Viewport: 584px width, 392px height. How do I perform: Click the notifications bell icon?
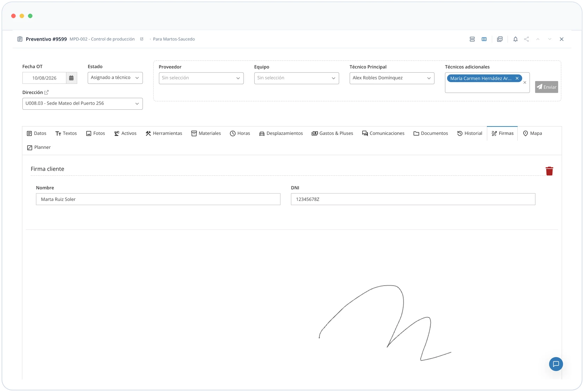pyautogui.click(x=515, y=39)
